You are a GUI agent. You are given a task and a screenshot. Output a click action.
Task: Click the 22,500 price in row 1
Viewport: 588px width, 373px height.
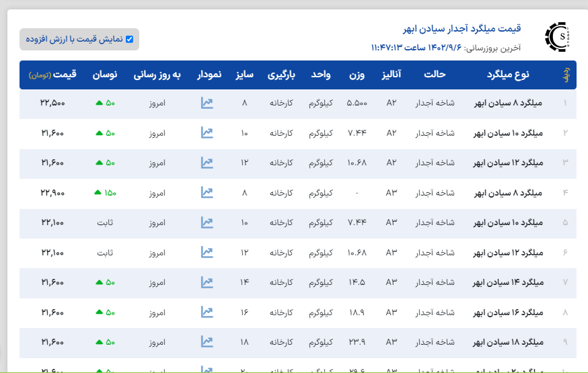(52, 103)
